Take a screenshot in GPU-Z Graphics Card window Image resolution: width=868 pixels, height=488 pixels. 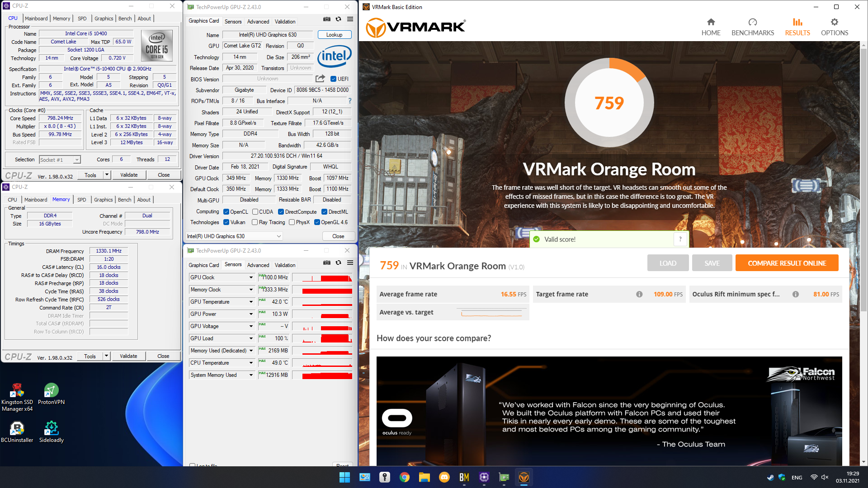(x=326, y=19)
